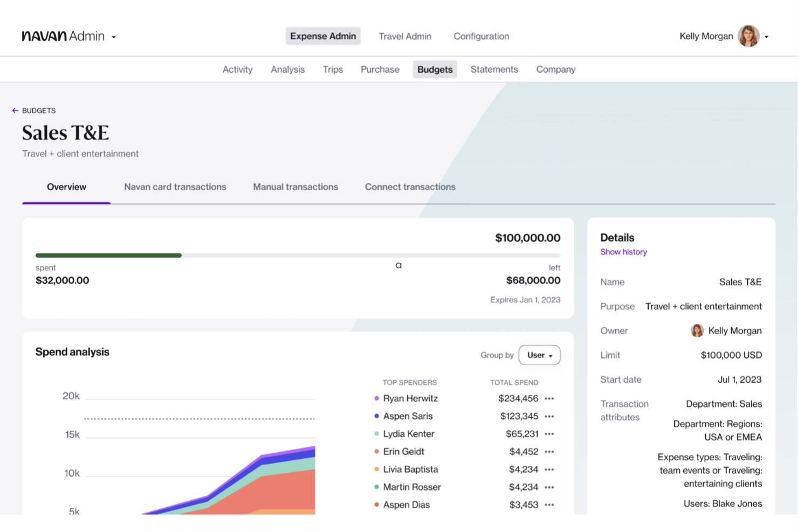The image size is (798, 532).
Task: Open the Travel Admin section
Action: 405,36
